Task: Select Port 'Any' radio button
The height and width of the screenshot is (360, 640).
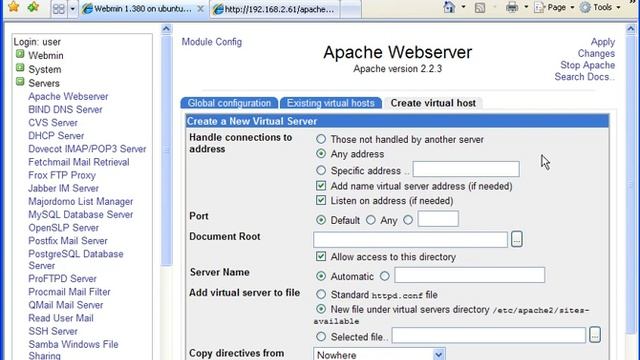Action: (371, 220)
